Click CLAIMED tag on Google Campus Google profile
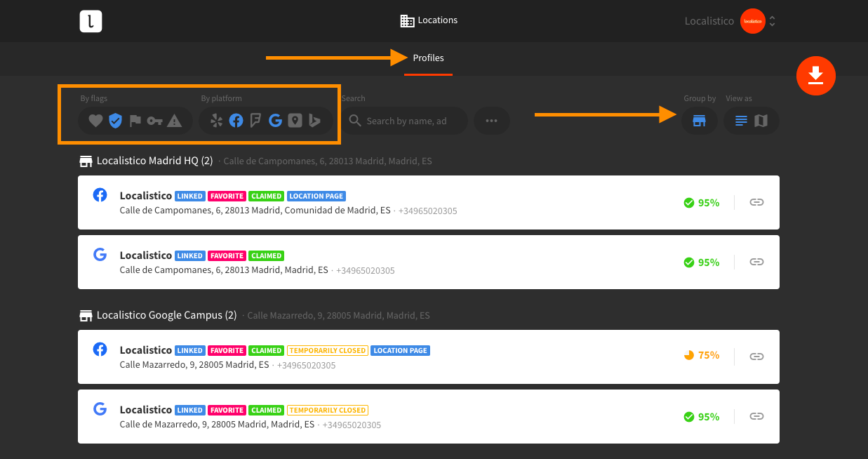Screen dimensions: 868x459 point(267,410)
